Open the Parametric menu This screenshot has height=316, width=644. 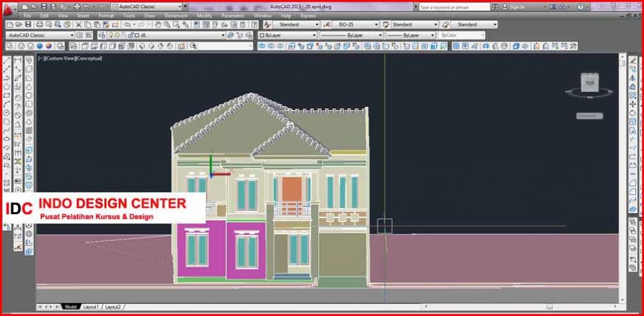coord(233,16)
